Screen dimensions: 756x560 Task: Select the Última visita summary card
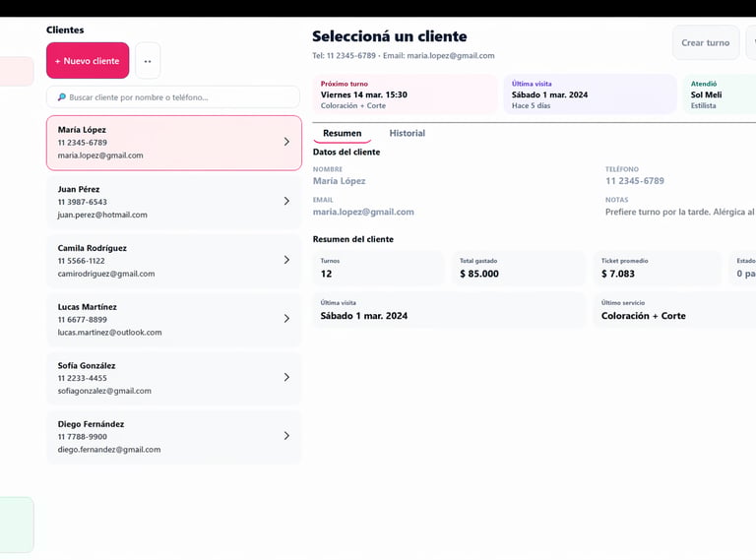click(x=590, y=94)
